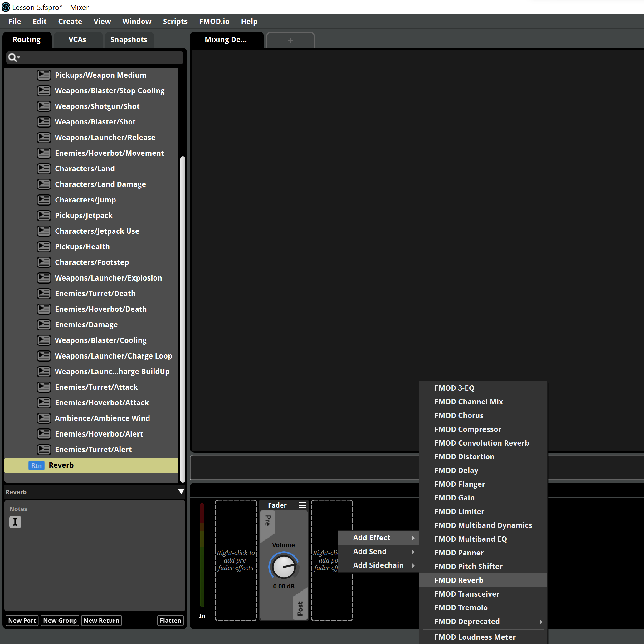Open the Fader hamburger menu icon
This screenshot has height=644, width=644.
[302, 505]
